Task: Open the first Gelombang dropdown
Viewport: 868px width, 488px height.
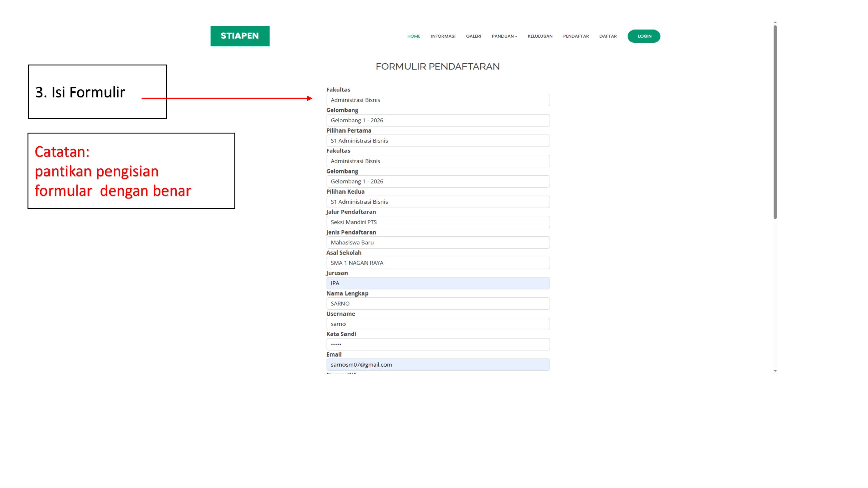Action: (x=437, y=120)
